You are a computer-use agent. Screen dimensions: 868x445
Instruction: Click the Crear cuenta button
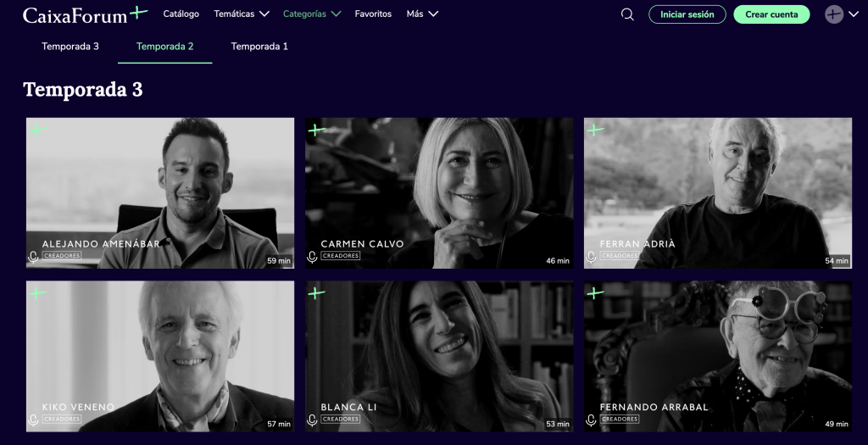[771, 14]
